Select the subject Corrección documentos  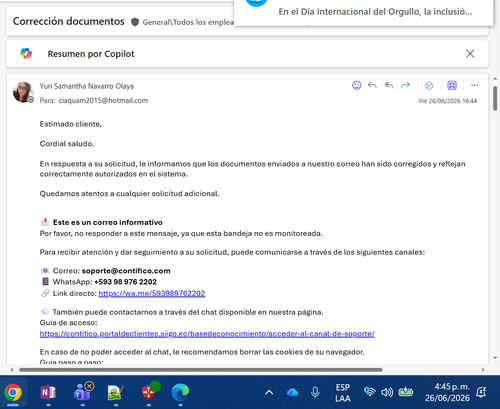click(x=69, y=21)
